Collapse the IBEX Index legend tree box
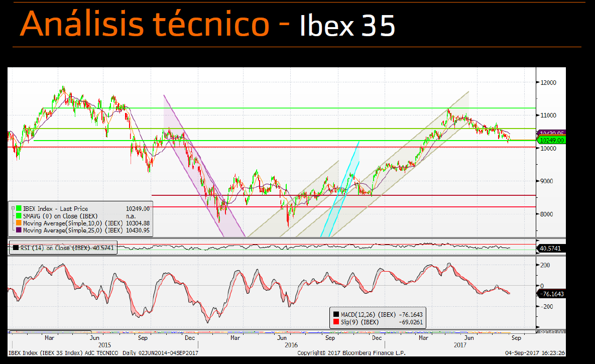 point(13,208)
